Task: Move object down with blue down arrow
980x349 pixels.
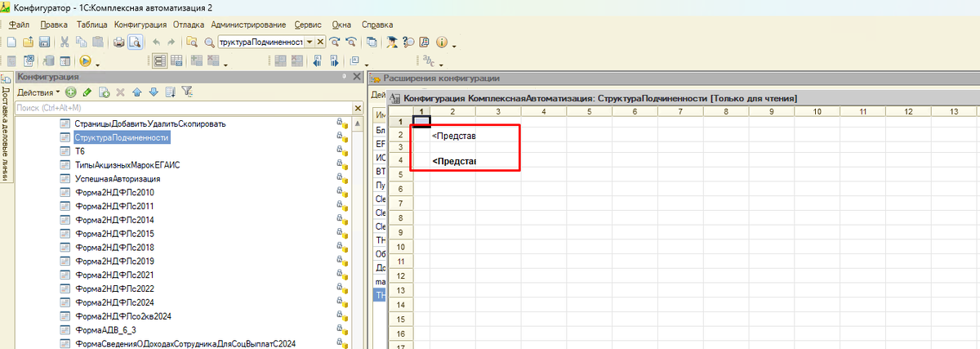Action: pyautogui.click(x=153, y=92)
